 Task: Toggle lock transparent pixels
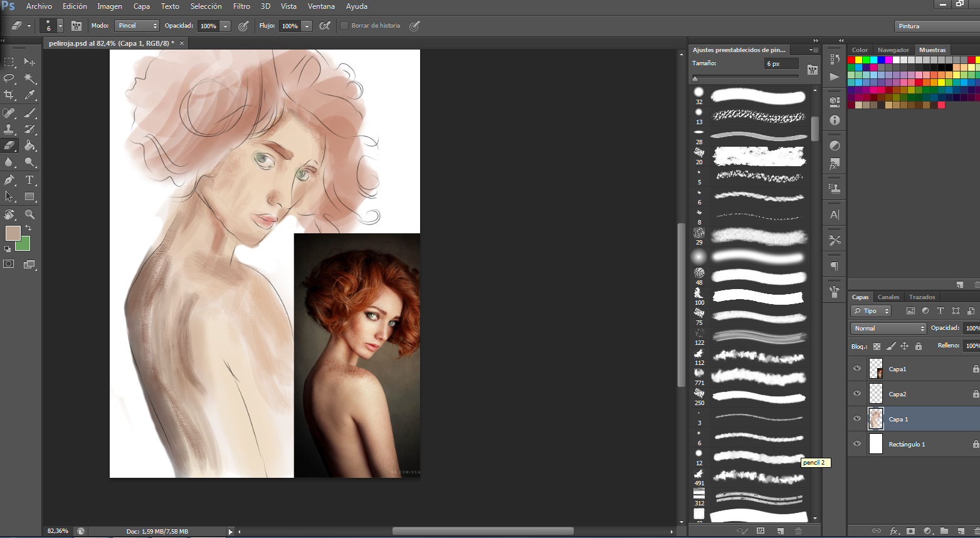point(877,346)
